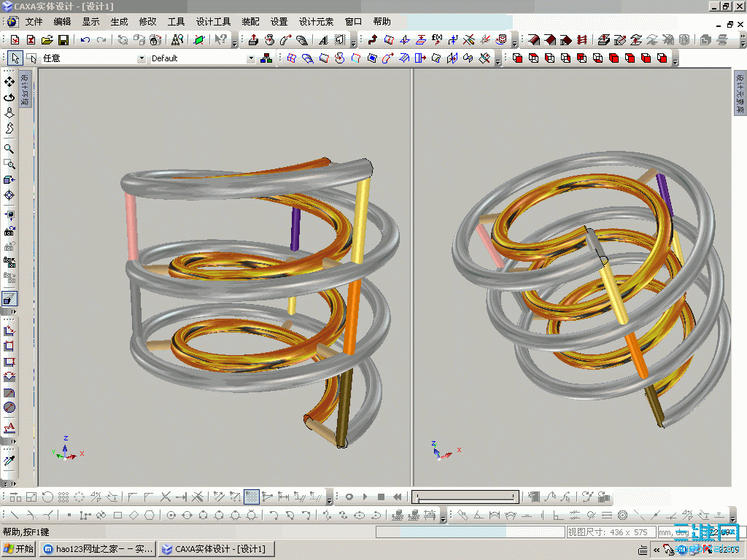Viewport: 747px width, 560px height.
Task: Click the Save floppy disk icon
Action: [x=63, y=40]
